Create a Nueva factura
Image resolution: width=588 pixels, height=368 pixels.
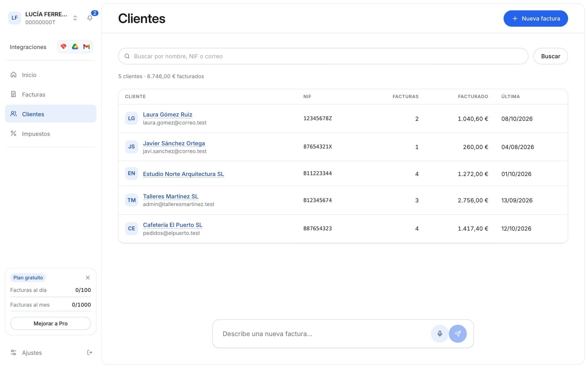coord(536,18)
